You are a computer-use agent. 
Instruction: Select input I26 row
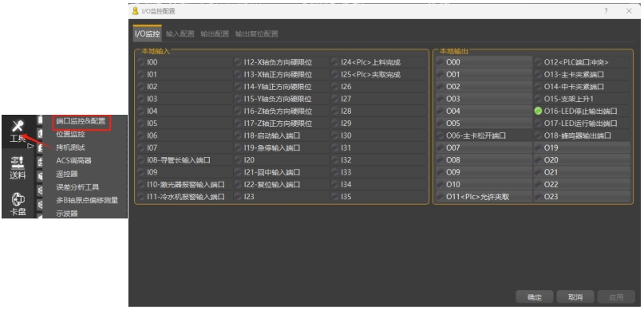[379, 87]
